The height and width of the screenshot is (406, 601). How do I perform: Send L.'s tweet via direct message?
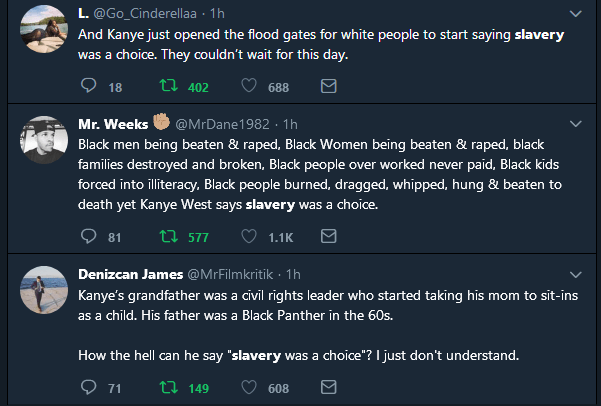[327, 88]
